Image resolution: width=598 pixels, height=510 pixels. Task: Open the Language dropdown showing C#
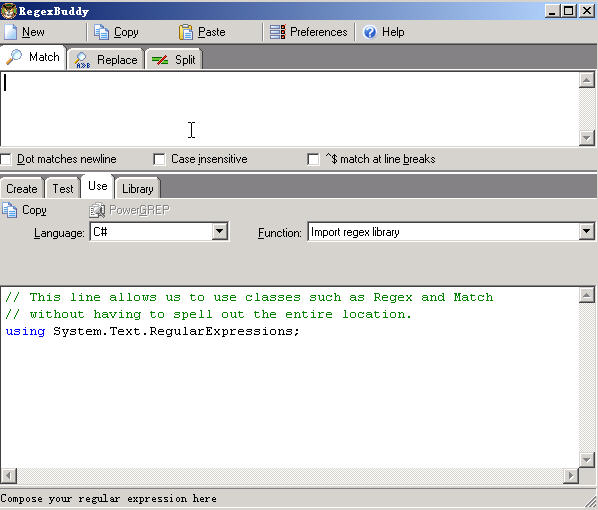pyautogui.click(x=220, y=232)
